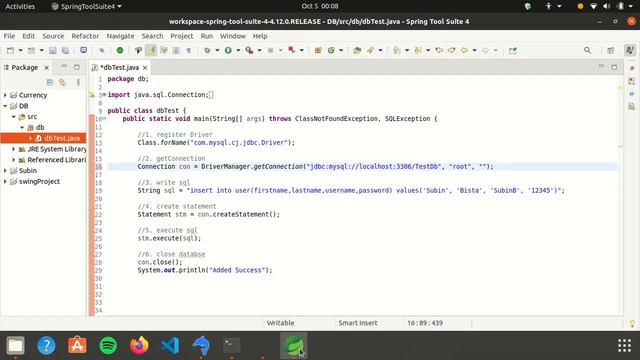Open the Debug button dropdown arrow
Viewport: 640px width, 360px height.
click(x=217, y=50)
